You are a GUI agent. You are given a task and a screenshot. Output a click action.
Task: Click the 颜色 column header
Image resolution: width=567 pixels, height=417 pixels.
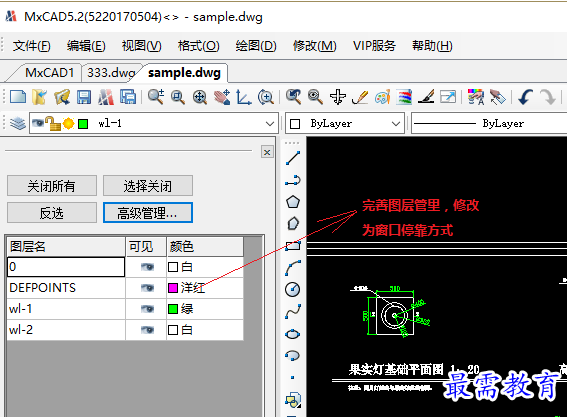(x=205, y=247)
